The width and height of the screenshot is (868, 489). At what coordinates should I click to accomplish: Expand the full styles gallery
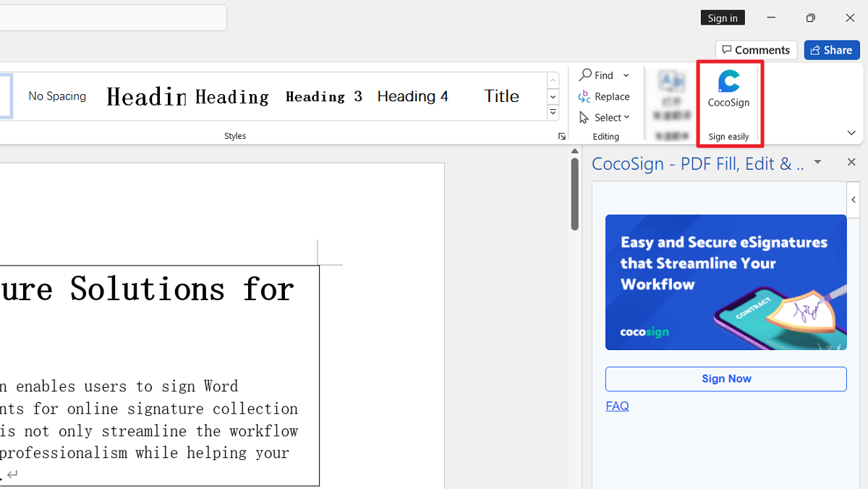point(553,112)
